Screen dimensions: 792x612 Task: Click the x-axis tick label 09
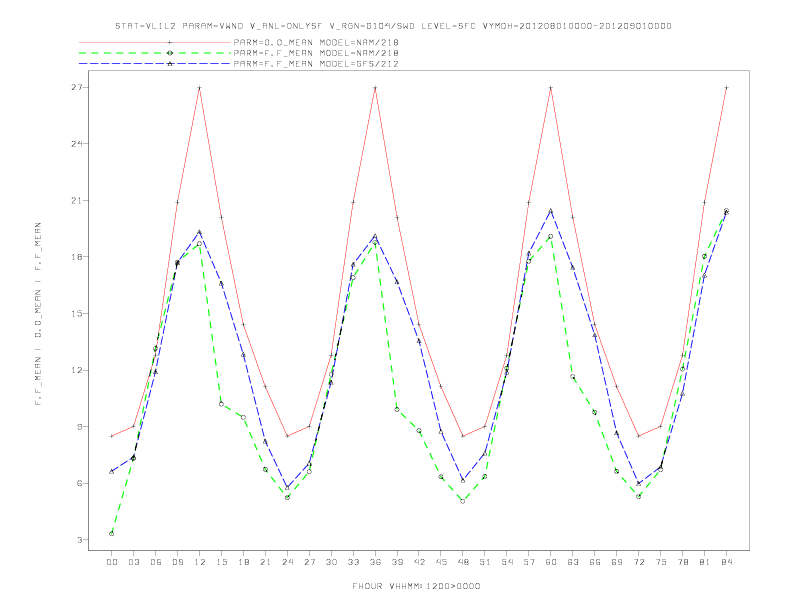tap(177, 562)
